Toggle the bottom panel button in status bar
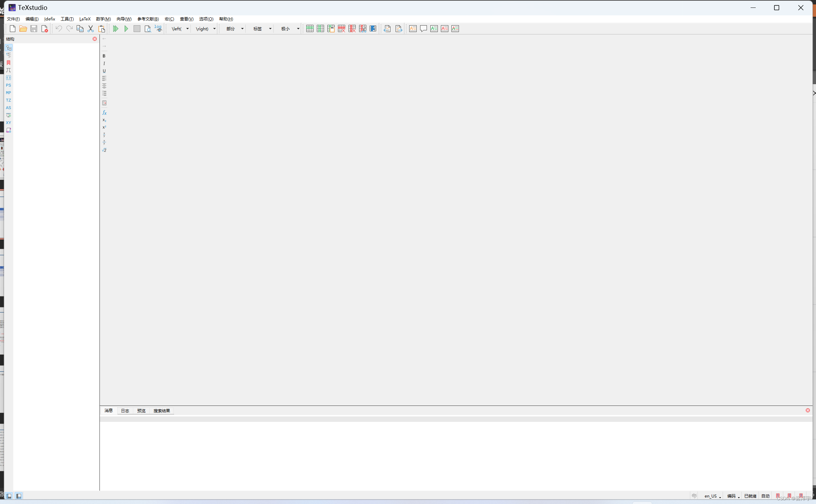Screen dimensions: 816x504 [19, 496]
